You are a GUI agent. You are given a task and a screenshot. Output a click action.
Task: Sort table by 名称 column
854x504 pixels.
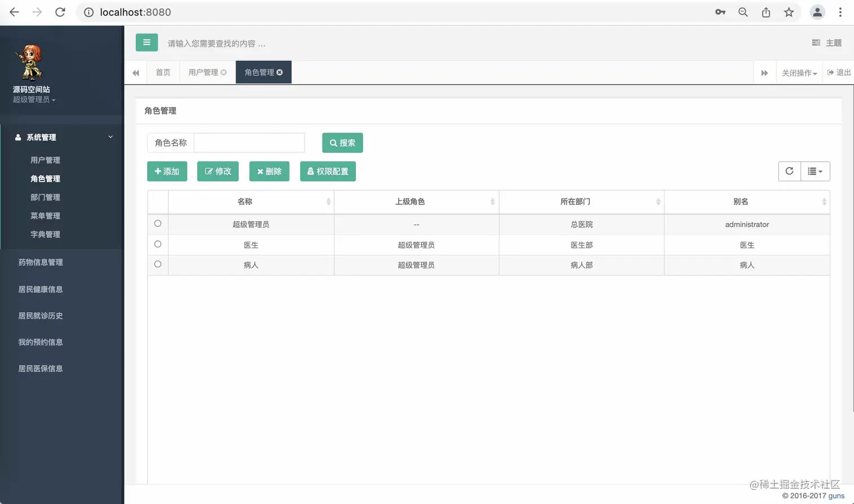coord(251,201)
